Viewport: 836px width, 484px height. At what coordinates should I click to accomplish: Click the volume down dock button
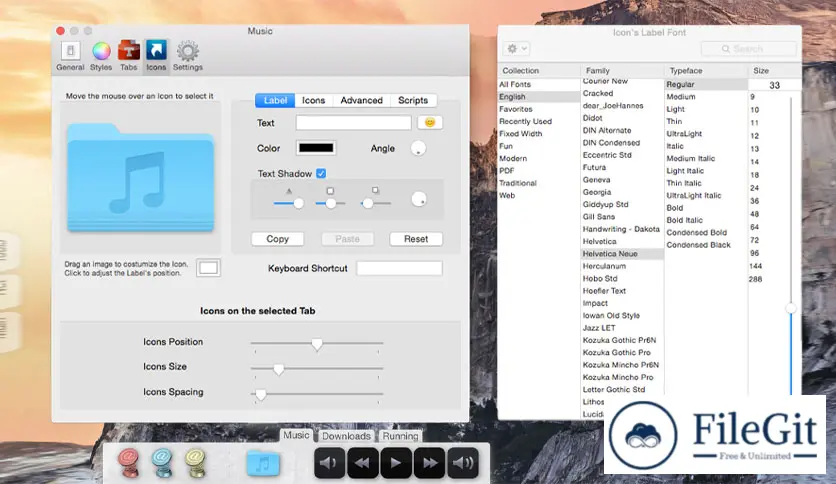point(329,463)
